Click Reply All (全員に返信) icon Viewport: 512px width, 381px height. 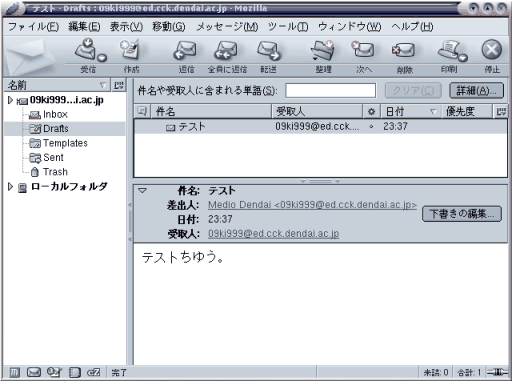pos(226,50)
